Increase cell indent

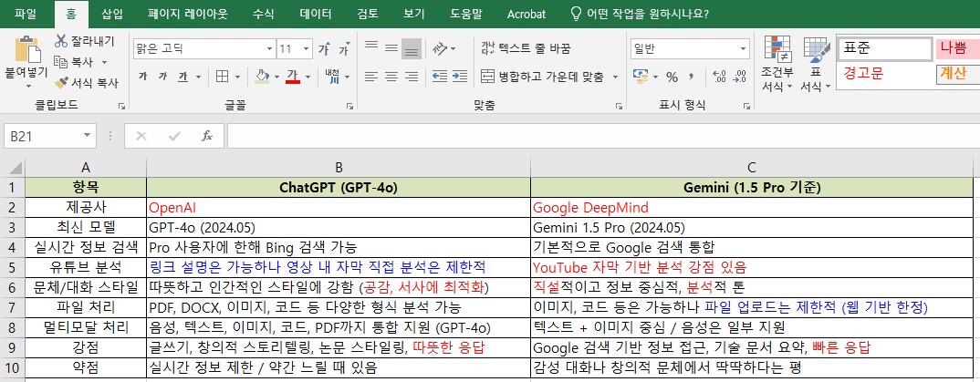(x=460, y=77)
